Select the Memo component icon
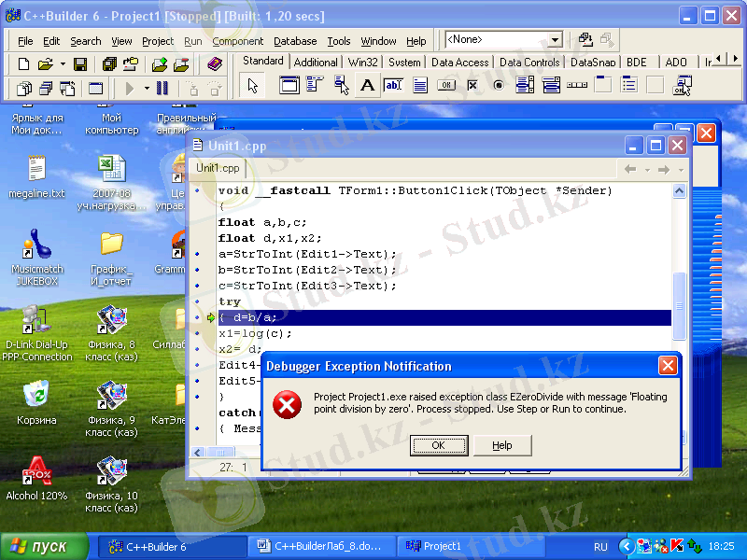This screenshot has height=560, width=747. [419, 86]
